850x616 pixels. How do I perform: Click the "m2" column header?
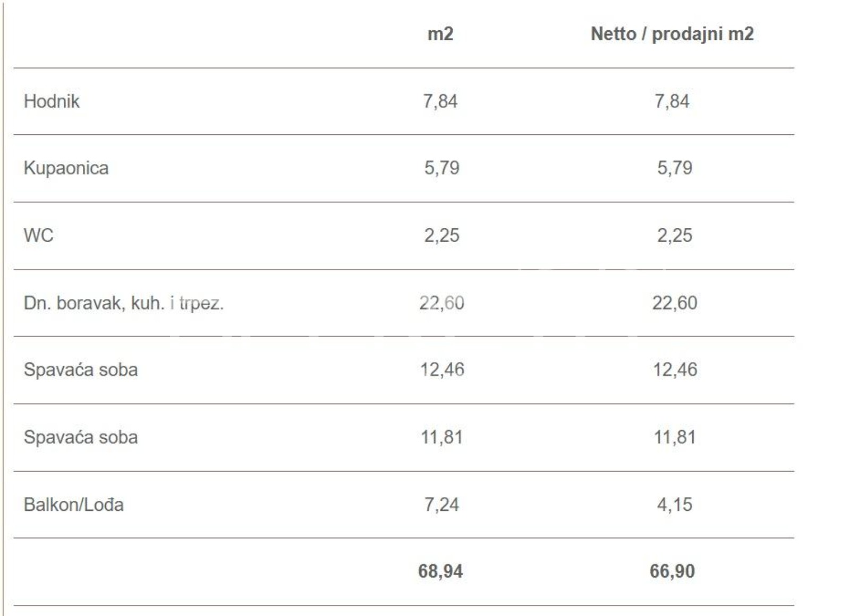click(440, 34)
